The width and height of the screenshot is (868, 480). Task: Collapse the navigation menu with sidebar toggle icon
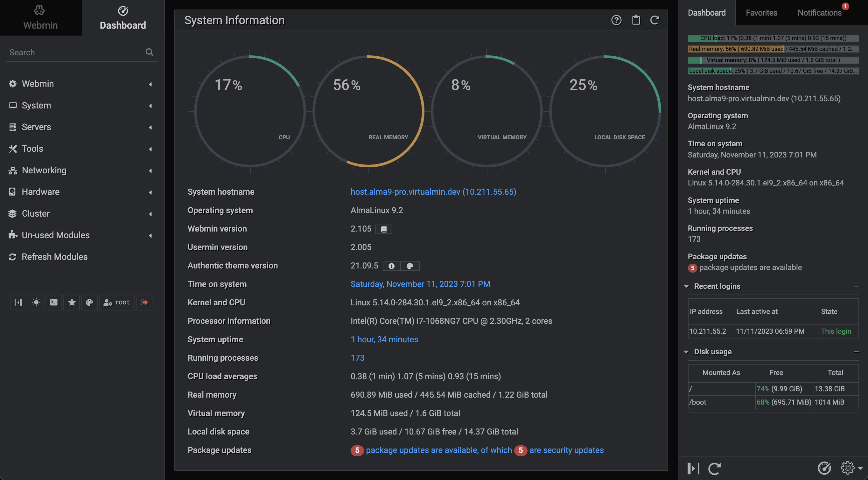(18, 302)
